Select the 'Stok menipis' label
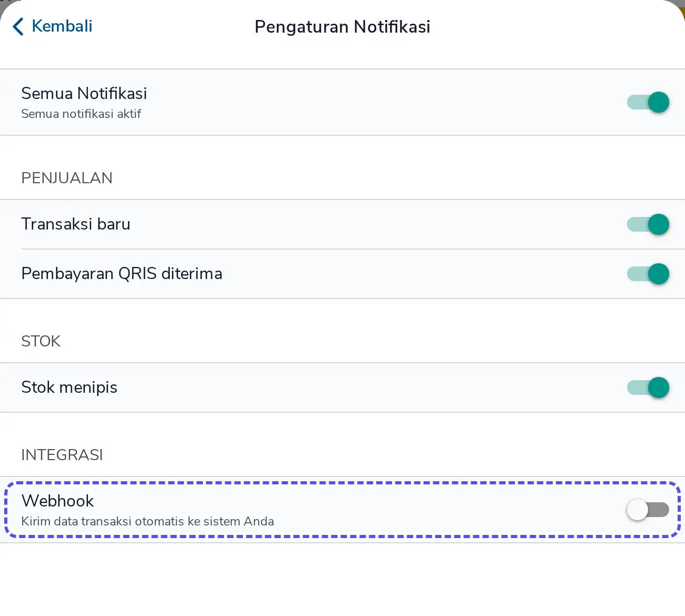This screenshot has height=616, width=685. click(70, 388)
